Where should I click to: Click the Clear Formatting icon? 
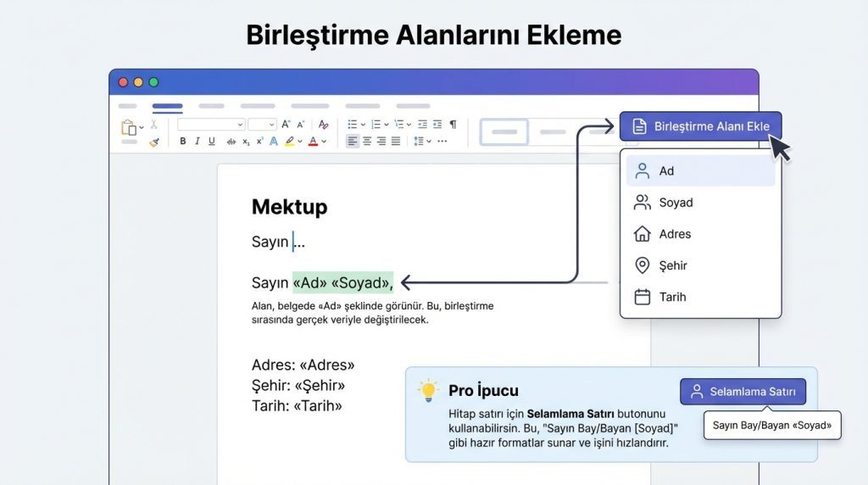coord(323,125)
